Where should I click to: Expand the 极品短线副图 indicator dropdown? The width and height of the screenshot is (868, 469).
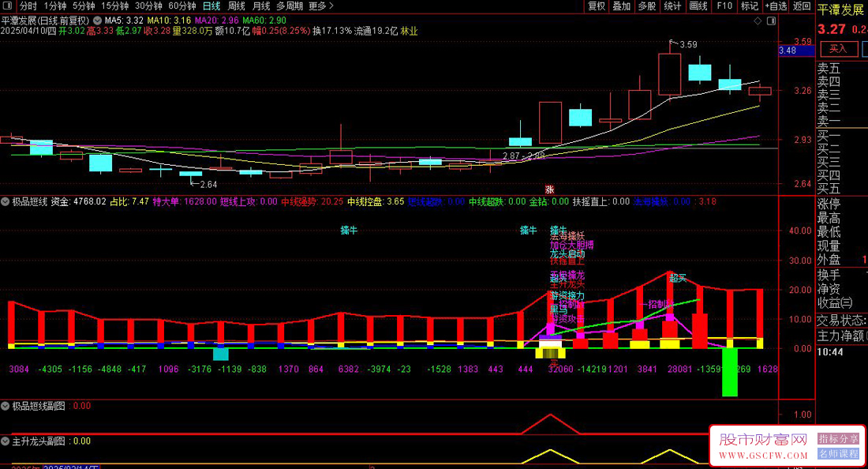pyautogui.click(x=6, y=406)
